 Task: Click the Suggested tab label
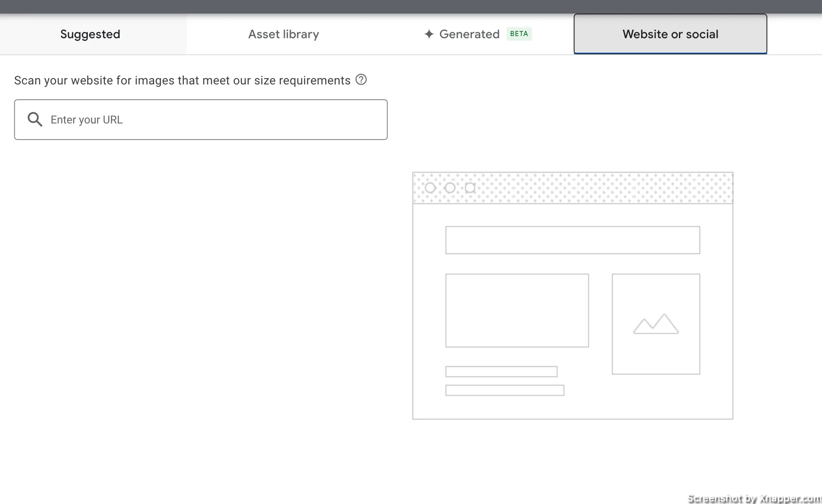90,34
